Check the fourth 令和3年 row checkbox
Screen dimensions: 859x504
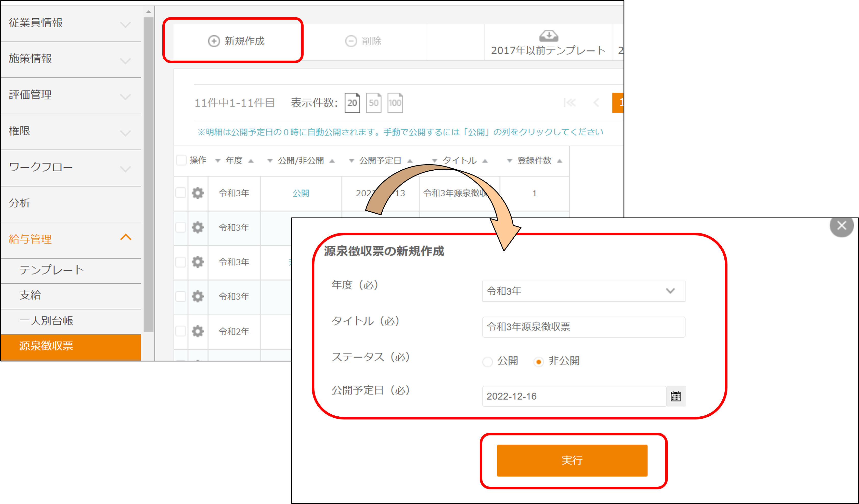181,296
